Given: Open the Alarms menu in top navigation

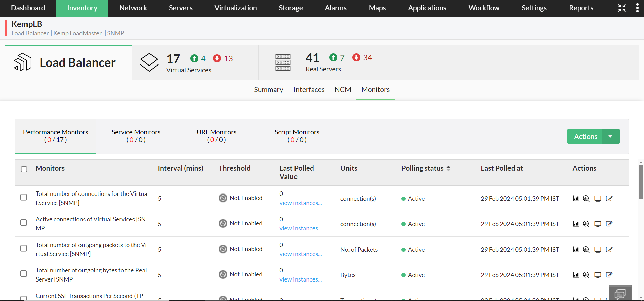Looking at the screenshot, I should [335, 8].
